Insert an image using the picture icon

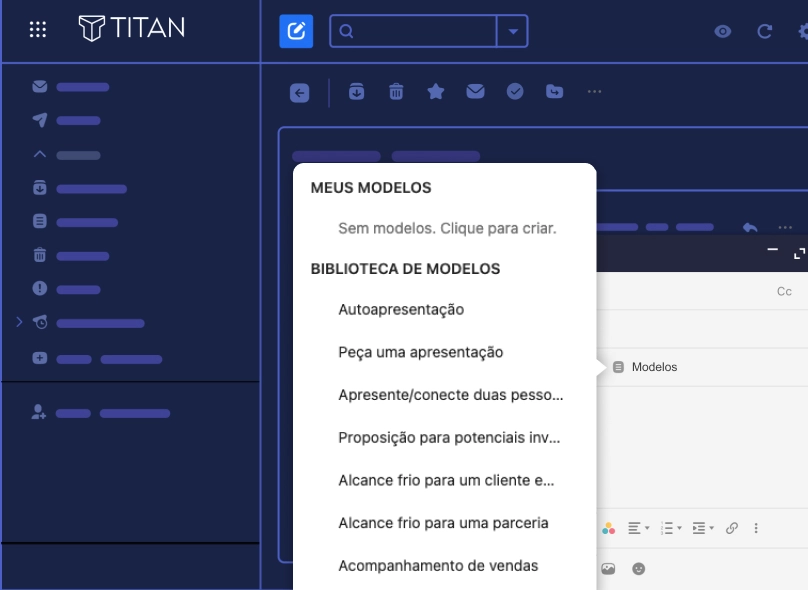click(608, 569)
